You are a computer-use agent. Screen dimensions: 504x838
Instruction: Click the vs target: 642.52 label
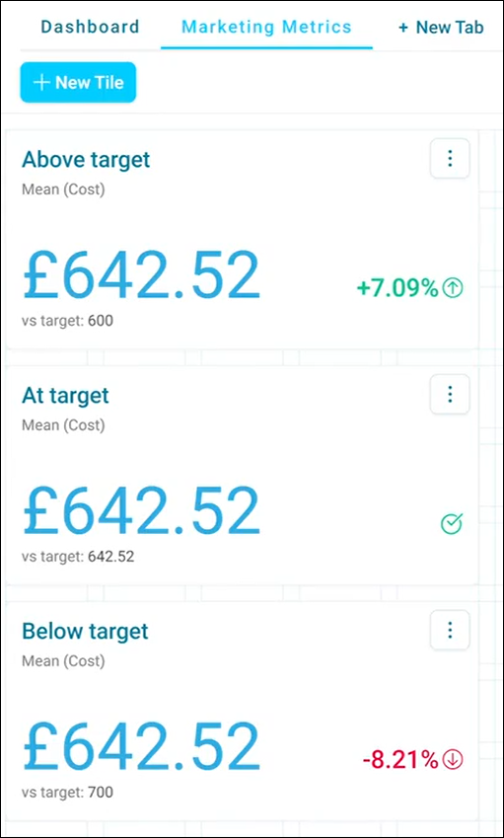(x=78, y=557)
